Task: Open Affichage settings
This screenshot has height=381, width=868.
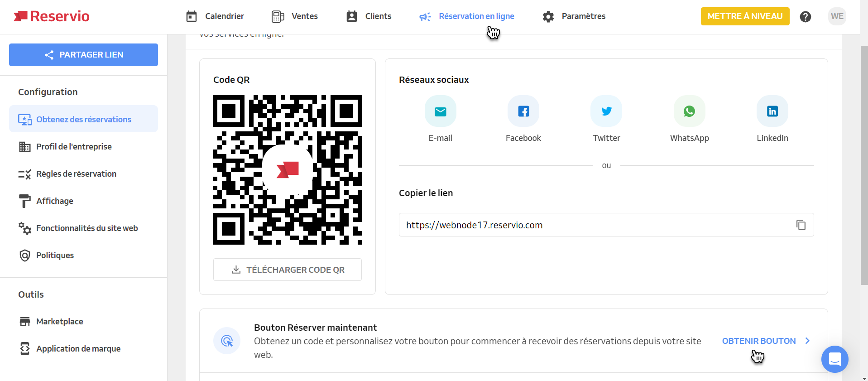Action: click(83, 201)
